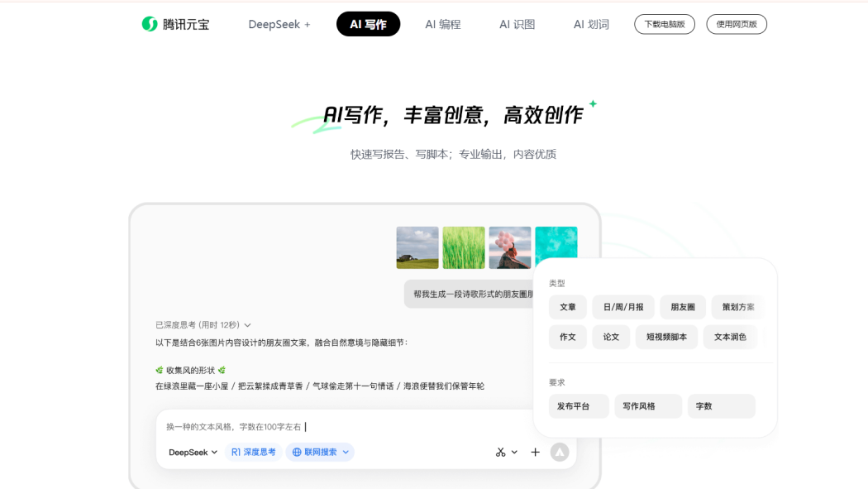The height and width of the screenshot is (489, 868).
Task: Click the plus attachment icon
Action: [x=536, y=452]
